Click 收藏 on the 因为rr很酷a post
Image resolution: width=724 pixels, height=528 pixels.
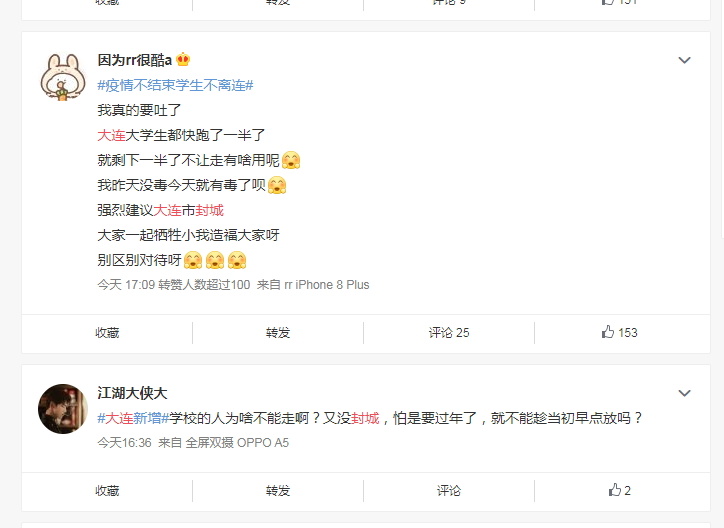pos(107,333)
